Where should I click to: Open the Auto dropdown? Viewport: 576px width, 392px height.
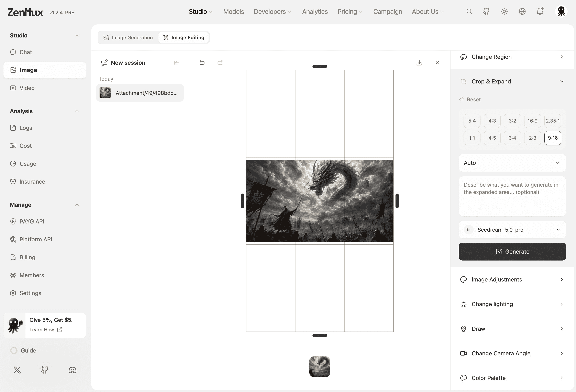pyautogui.click(x=512, y=163)
